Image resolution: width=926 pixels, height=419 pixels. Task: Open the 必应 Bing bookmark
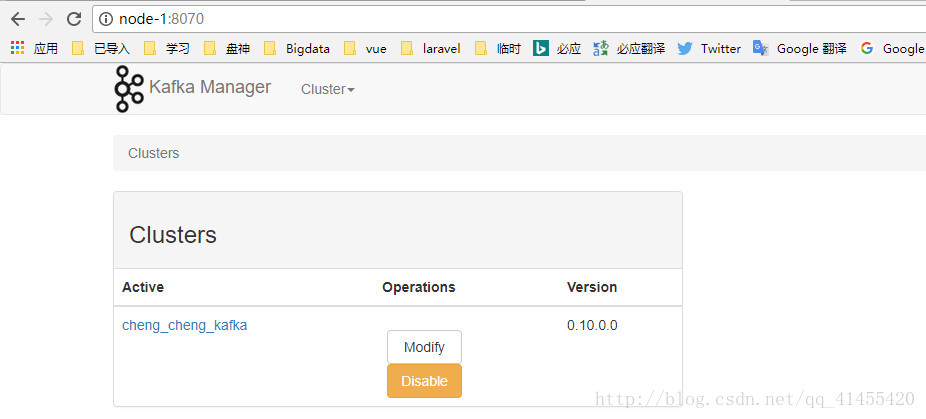coord(557,48)
